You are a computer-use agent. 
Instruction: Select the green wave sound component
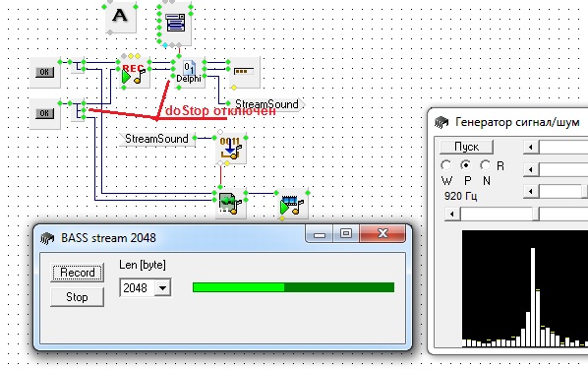coord(231,204)
